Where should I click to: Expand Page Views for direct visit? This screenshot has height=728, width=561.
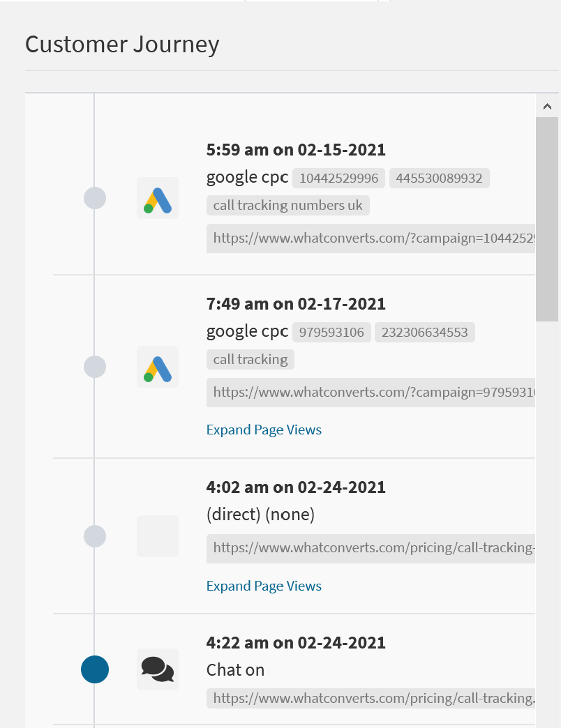pos(264,586)
